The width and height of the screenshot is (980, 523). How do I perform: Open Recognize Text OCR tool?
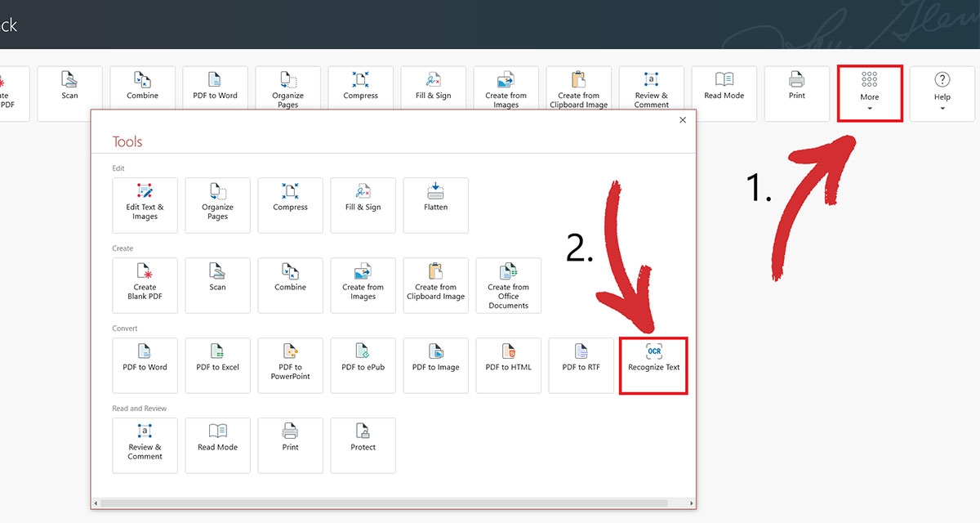(653, 365)
